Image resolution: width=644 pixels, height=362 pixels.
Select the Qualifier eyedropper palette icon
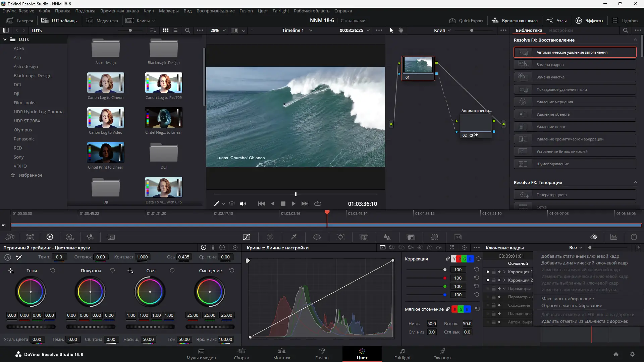293,237
